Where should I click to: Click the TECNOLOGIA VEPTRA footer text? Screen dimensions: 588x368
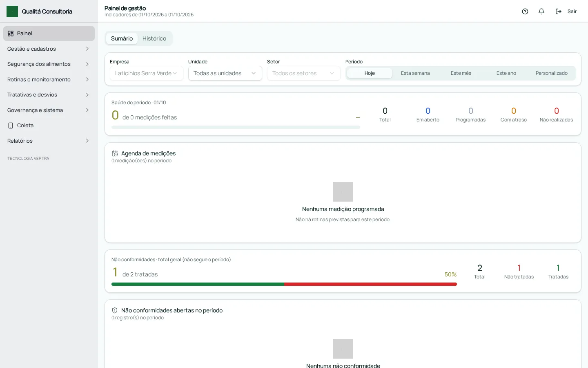click(28, 159)
